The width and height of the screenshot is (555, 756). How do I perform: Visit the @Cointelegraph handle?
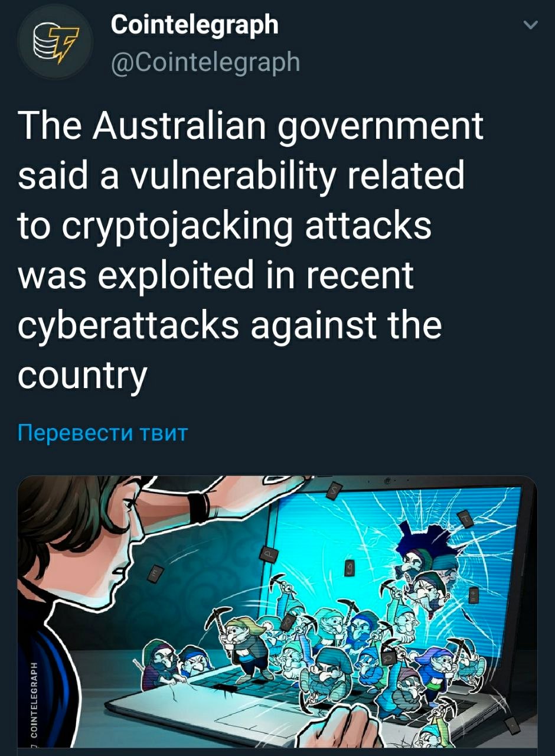click(205, 61)
